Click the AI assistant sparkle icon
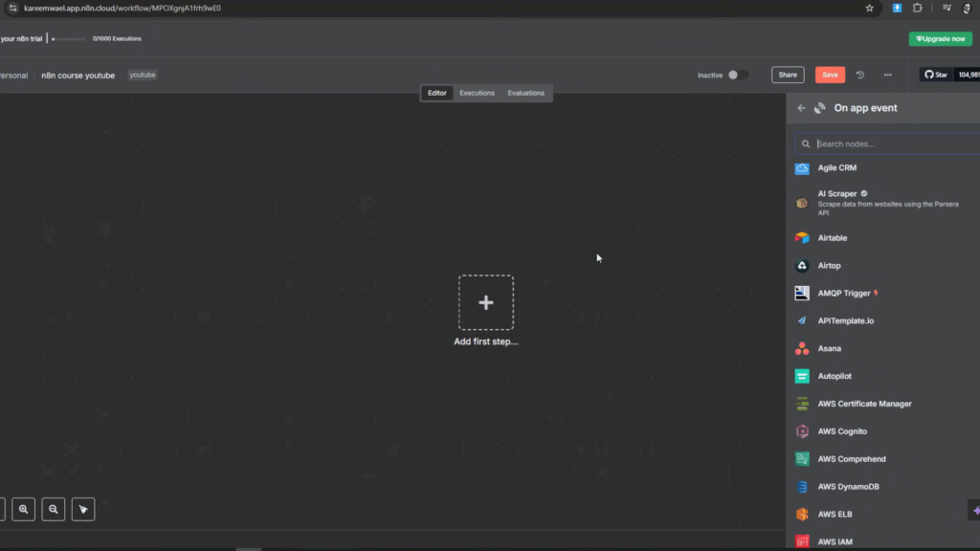The height and width of the screenshot is (551, 980). pos(975,511)
